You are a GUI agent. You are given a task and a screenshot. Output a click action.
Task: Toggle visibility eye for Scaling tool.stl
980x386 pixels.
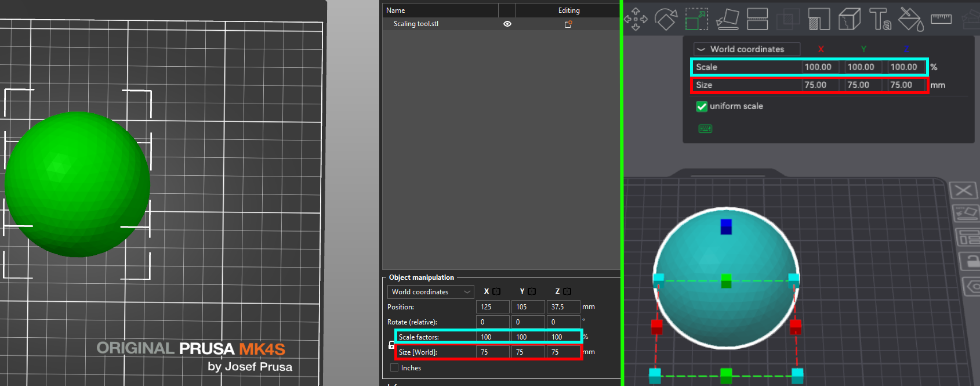(x=507, y=24)
